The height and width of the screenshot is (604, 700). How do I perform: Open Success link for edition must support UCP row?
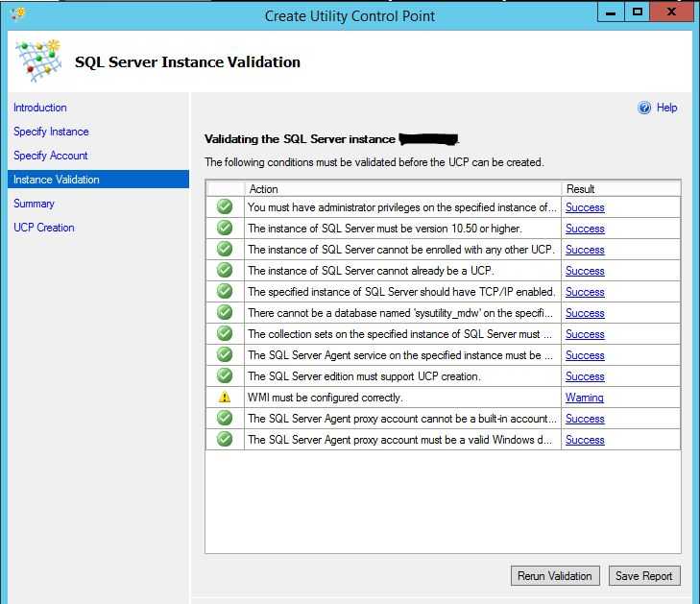585,376
